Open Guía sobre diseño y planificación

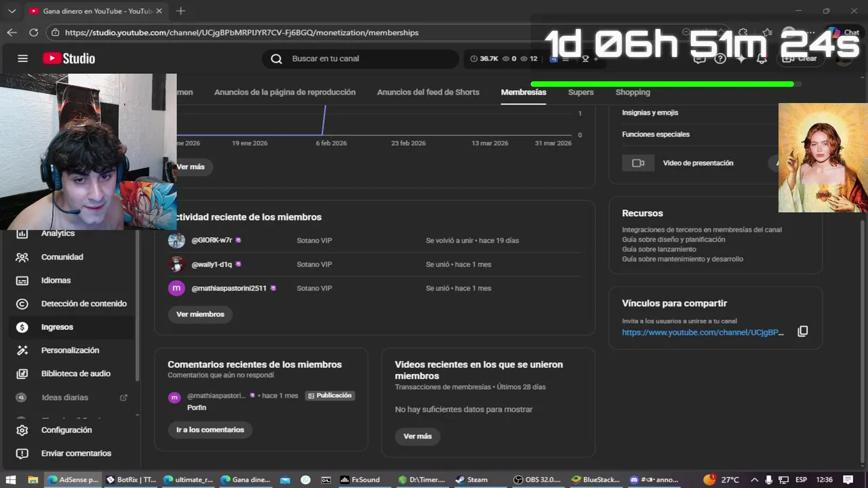(x=673, y=239)
